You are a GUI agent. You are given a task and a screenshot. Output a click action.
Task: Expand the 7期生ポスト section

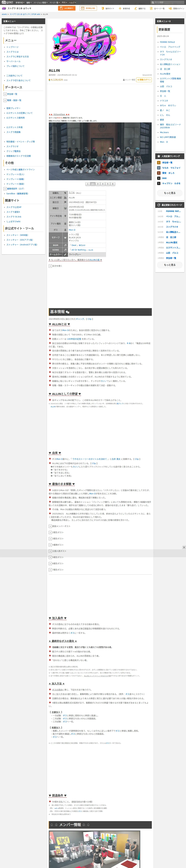(50, 570)
